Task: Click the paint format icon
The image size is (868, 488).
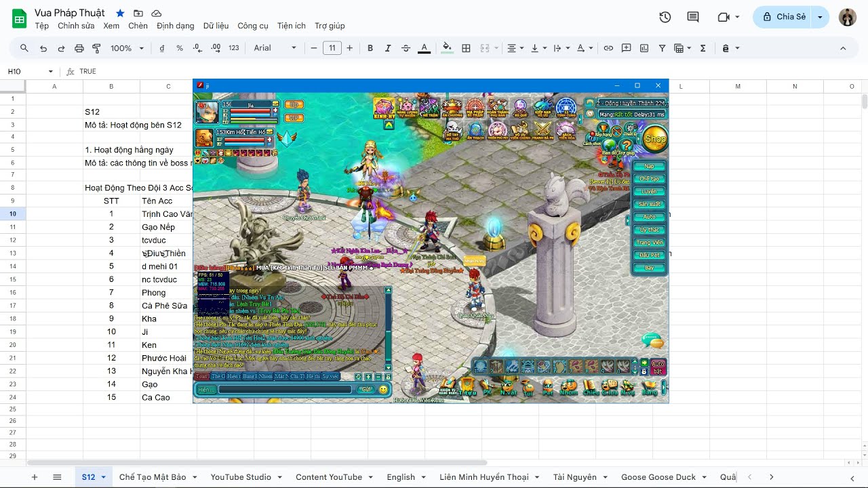Action: 96,48
